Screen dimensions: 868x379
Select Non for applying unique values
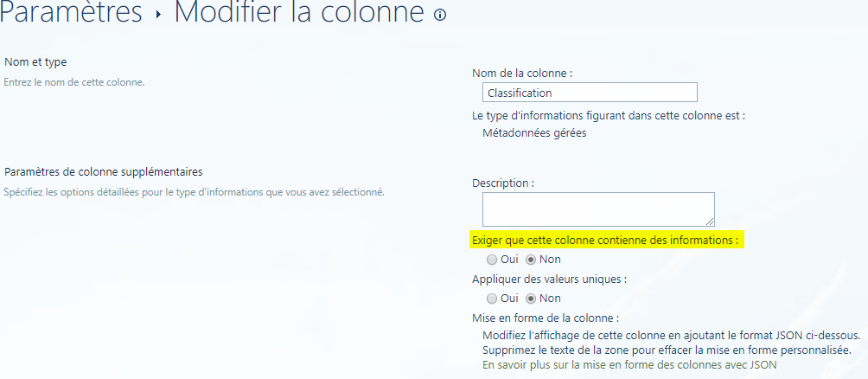click(532, 298)
